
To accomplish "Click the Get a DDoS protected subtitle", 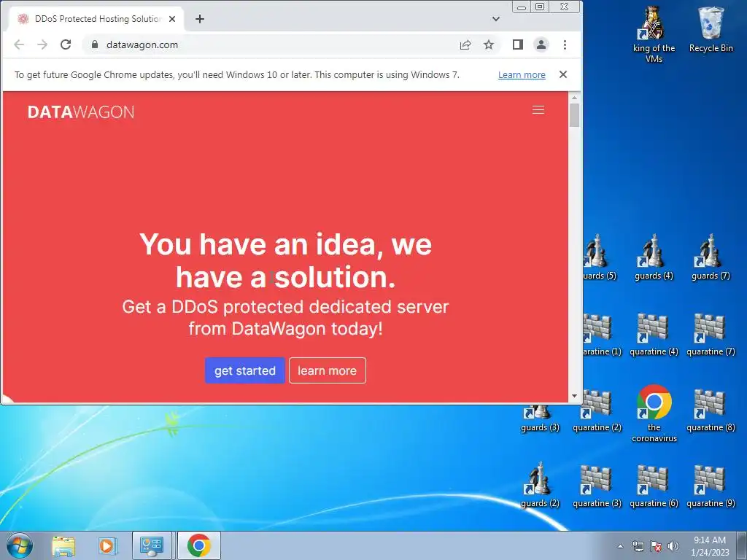I will click(x=285, y=318).
